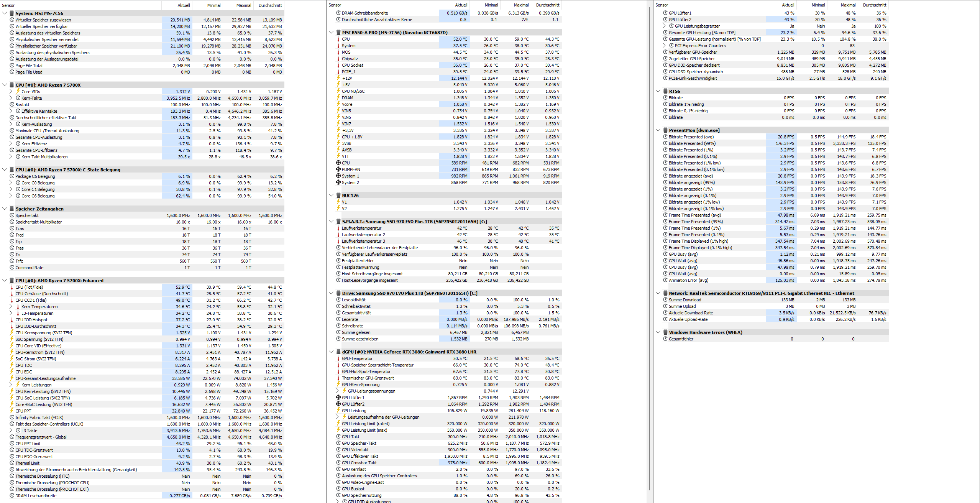Viewport: 980px width, 503px height.
Task: Click lightning icon beside V2 in NUC126
Action: pyautogui.click(x=338, y=209)
